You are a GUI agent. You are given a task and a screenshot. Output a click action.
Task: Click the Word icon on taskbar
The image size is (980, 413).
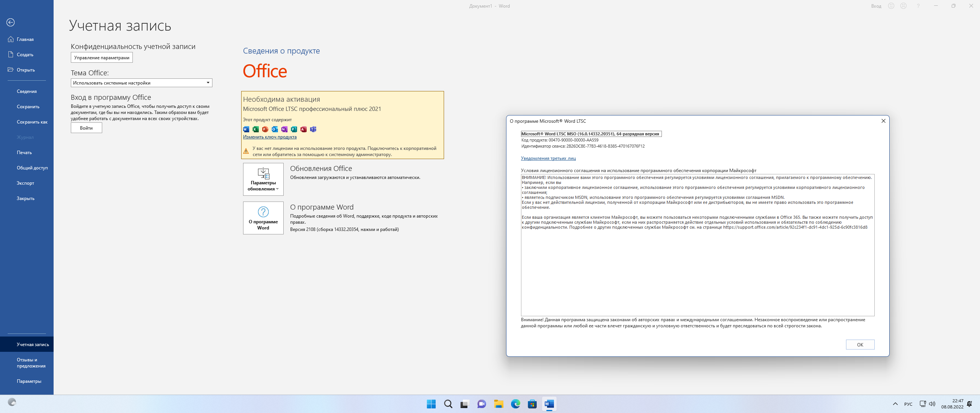pyautogui.click(x=549, y=404)
